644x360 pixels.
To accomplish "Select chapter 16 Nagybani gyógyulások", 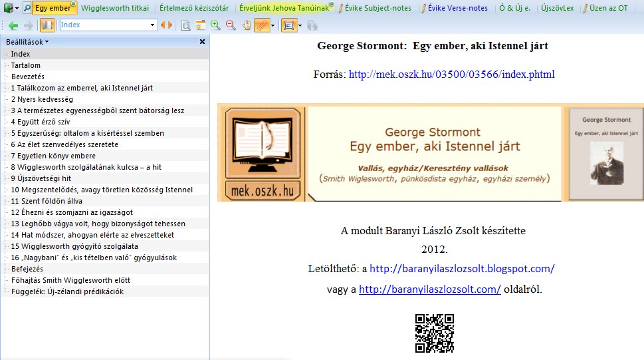I will pos(94,258).
